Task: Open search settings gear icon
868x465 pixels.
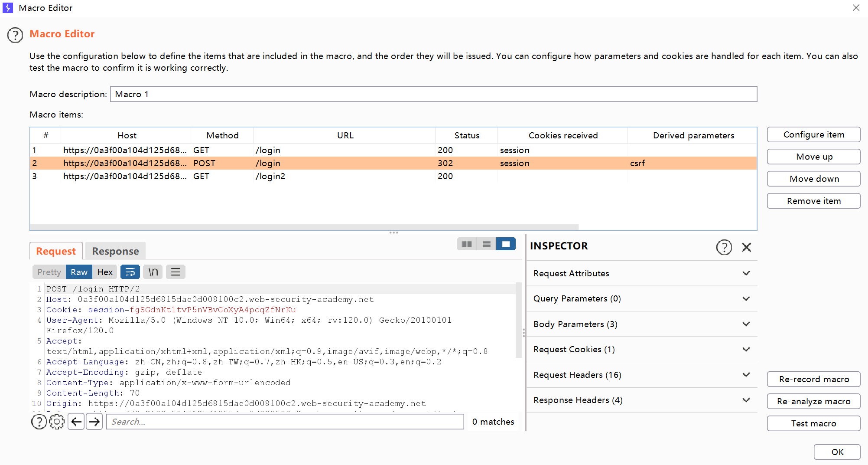Action: tap(57, 422)
